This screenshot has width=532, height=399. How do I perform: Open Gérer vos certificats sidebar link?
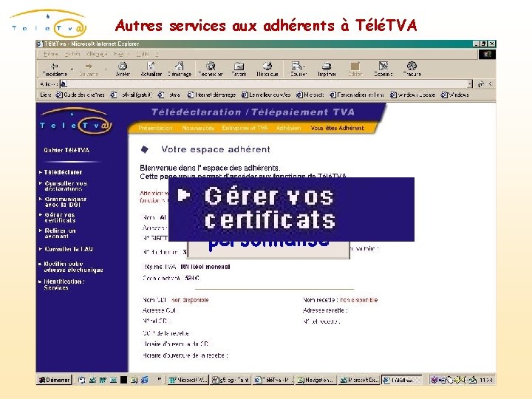[60, 217]
